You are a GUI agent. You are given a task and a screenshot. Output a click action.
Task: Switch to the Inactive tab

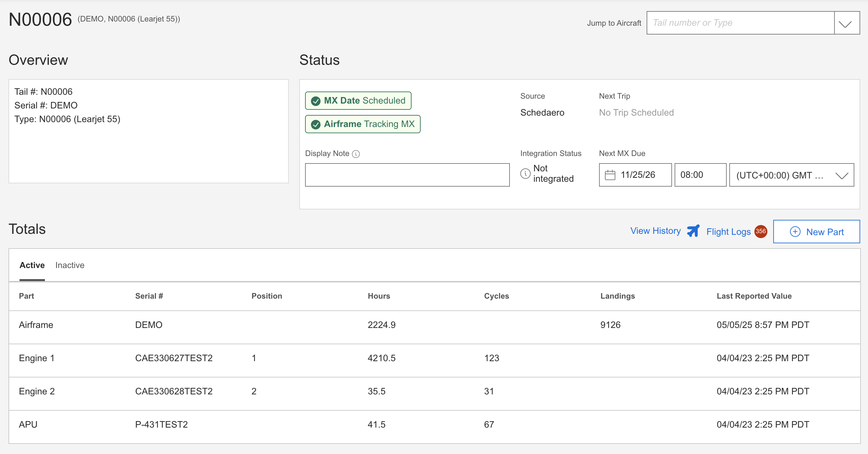pyautogui.click(x=70, y=265)
